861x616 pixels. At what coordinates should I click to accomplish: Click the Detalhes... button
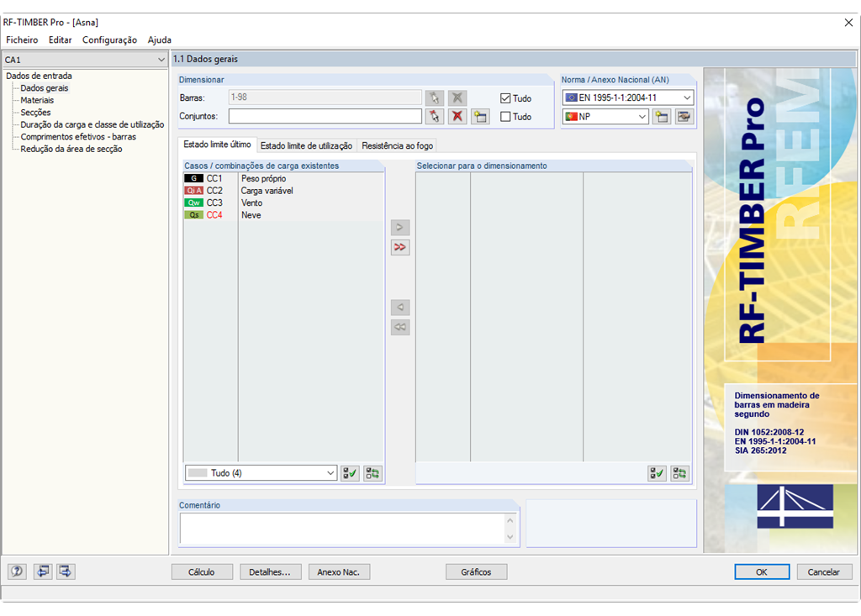point(270,572)
